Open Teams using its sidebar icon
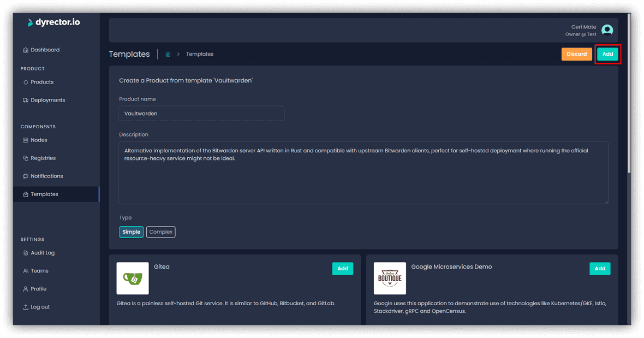This screenshot has width=644, height=338. [25, 271]
